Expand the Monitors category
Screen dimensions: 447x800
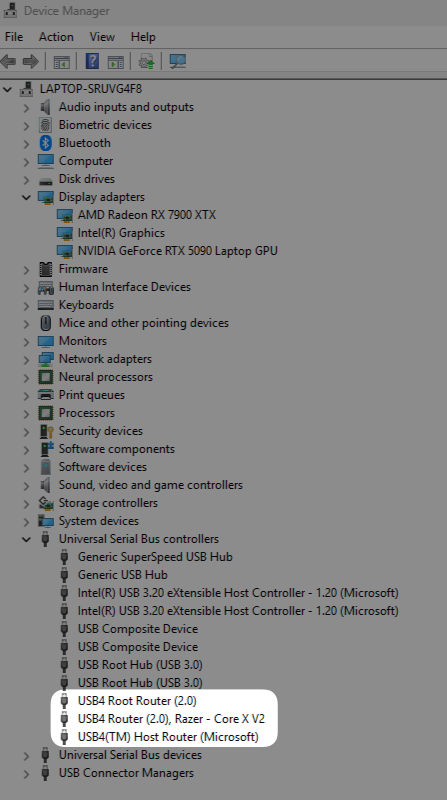[26, 341]
